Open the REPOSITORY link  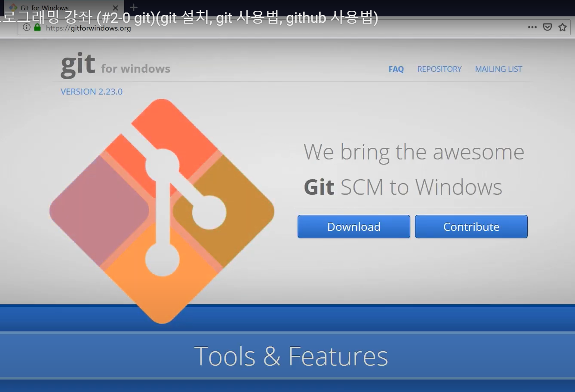coord(439,69)
